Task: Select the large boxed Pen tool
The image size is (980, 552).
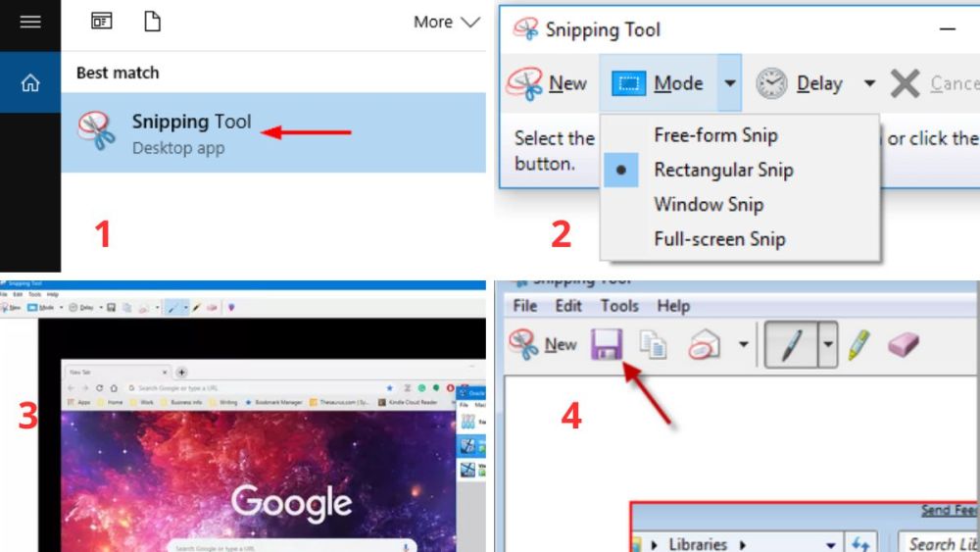Action: tap(791, 344)
